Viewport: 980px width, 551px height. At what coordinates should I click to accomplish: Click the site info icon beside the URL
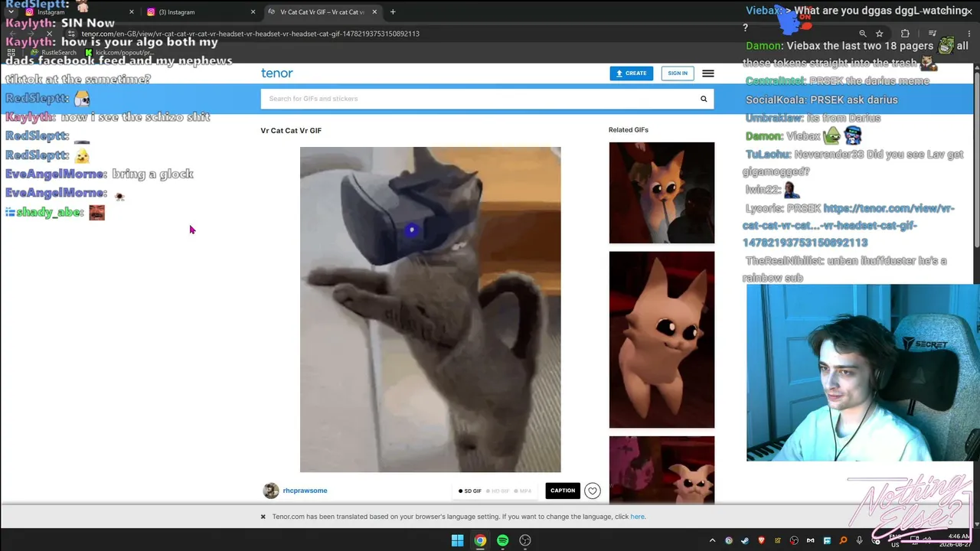pos(71,34)
